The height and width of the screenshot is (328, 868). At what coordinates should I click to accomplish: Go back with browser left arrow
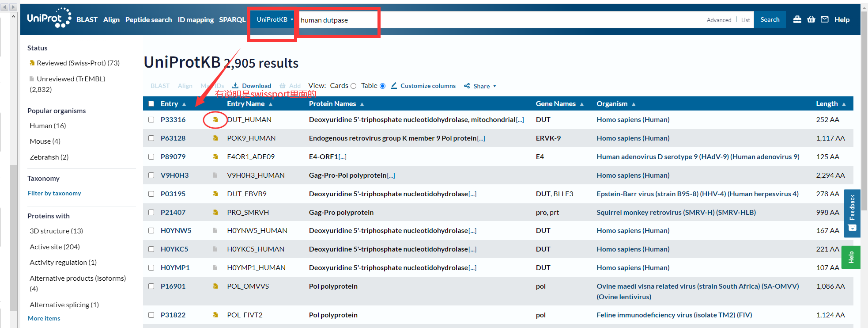tap(4, 7)
